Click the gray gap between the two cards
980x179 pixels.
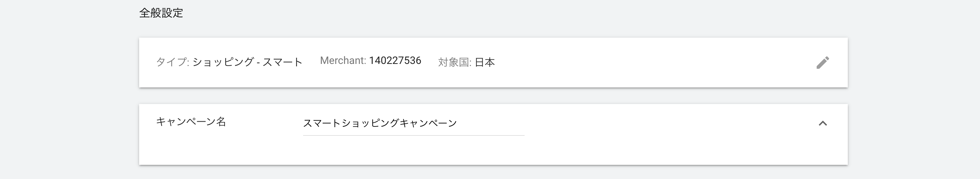coord(493,96)
